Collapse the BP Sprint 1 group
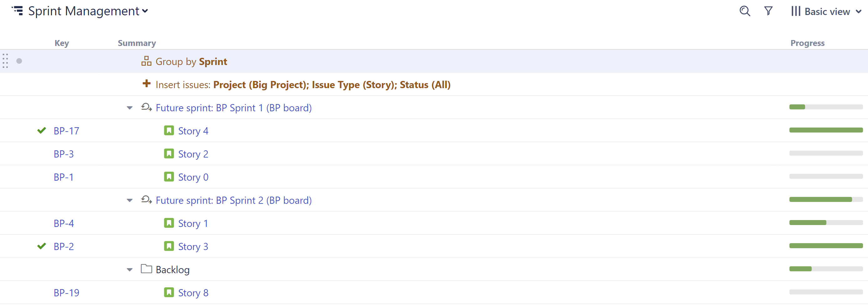868x306 pixels. (x=130, y=108)
